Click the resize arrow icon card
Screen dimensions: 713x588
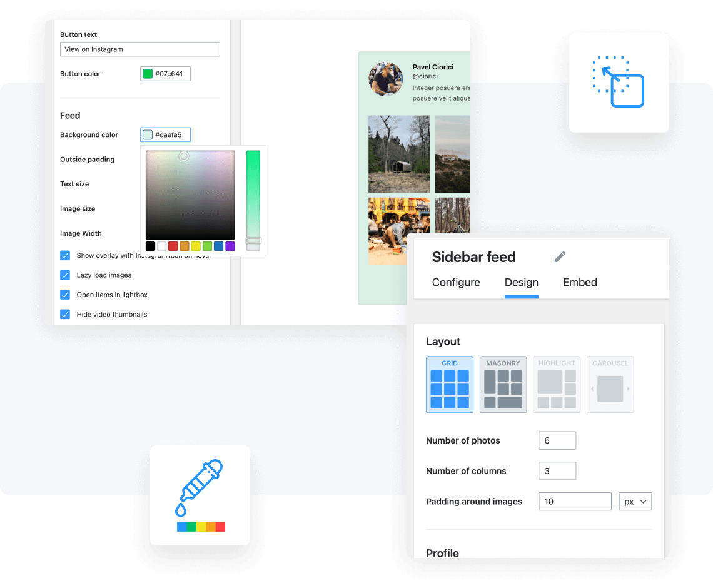tap(619, 83)
